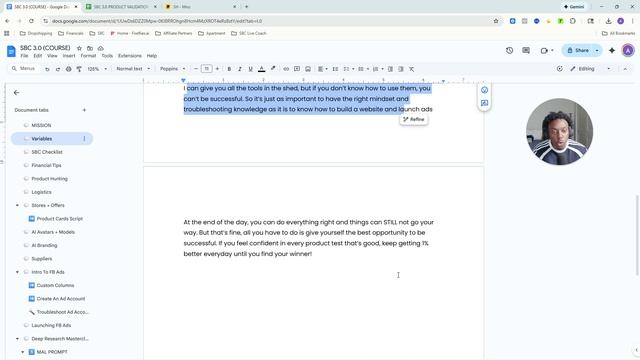Open the Poppins font dropdown
The height and width of the screenshot is (360, 640).
173,69
